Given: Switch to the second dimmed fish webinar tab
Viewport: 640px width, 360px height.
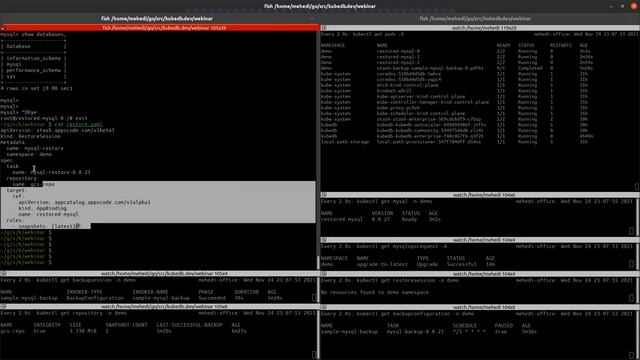Looking at the screenshot, I should pos(475,18).
